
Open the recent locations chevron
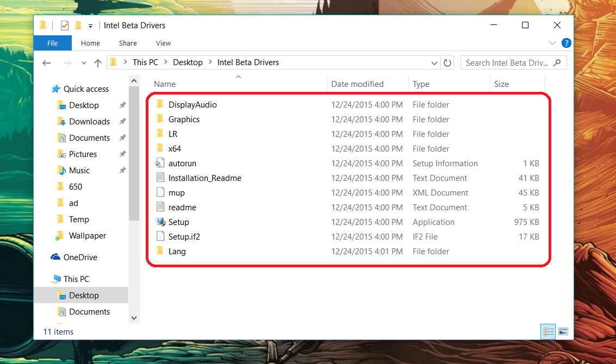83,62
